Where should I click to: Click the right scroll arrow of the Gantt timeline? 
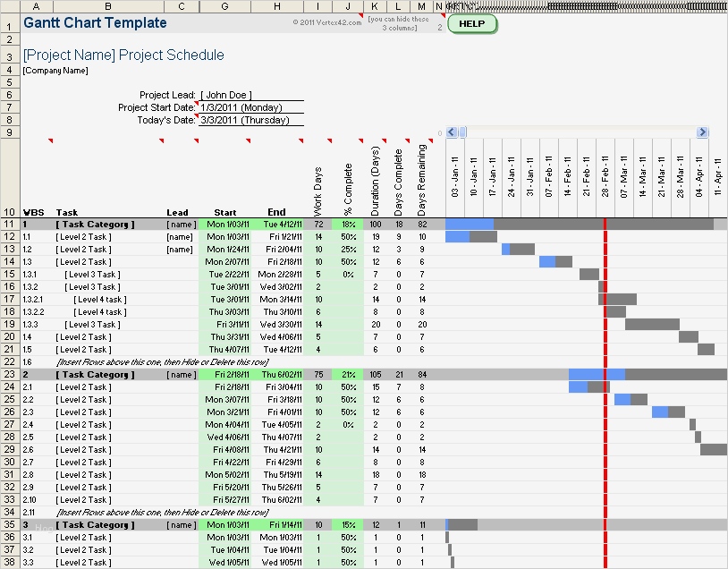tap(703, 132)
